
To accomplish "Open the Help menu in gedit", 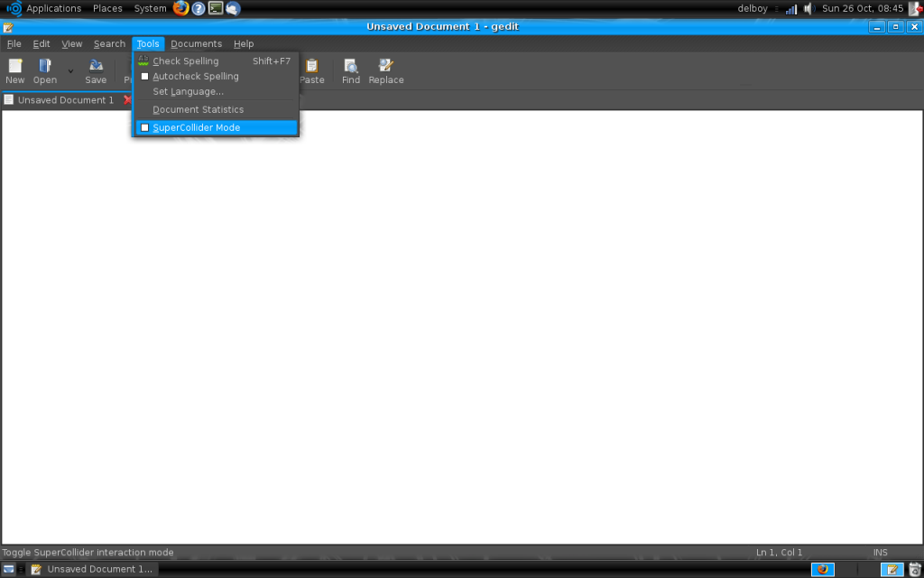I will 244,43.
